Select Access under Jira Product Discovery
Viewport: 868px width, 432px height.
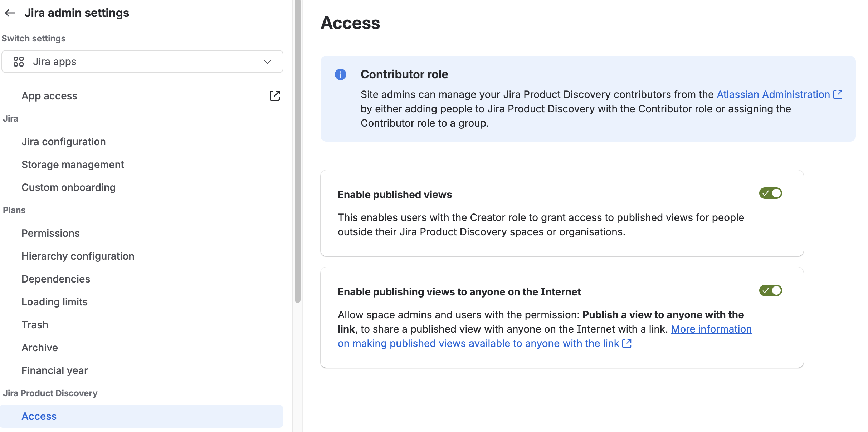[142, 416]
